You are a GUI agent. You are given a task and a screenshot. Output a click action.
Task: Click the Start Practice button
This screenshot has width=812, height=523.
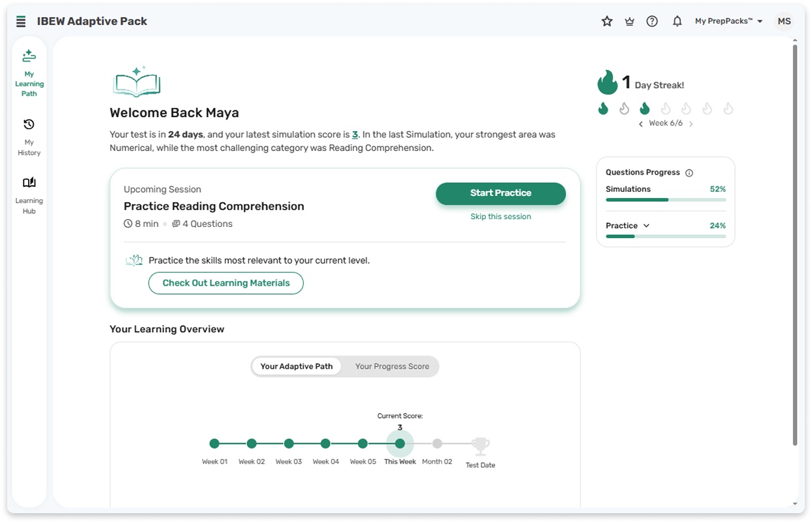pos(500,193)
